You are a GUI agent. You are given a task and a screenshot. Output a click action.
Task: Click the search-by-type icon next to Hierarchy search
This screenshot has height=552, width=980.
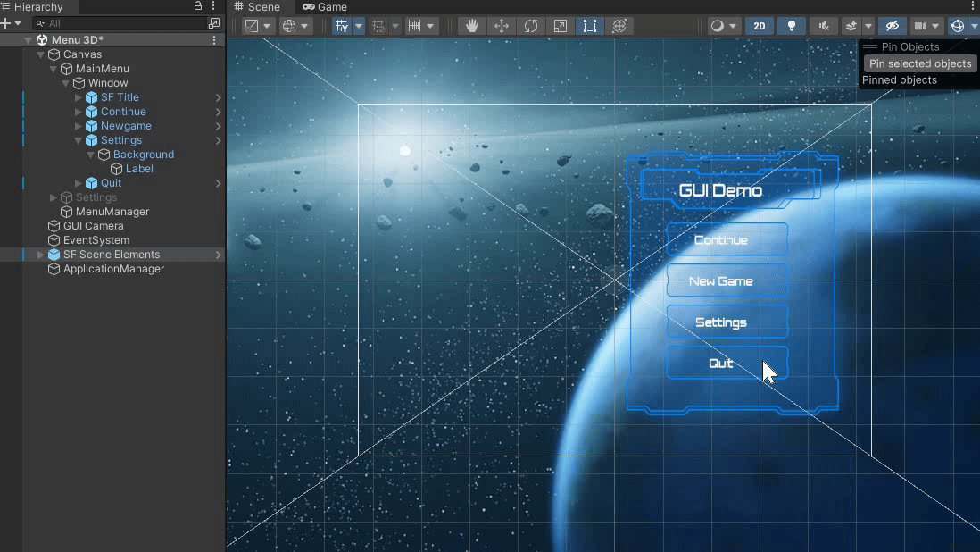[214, 23]
